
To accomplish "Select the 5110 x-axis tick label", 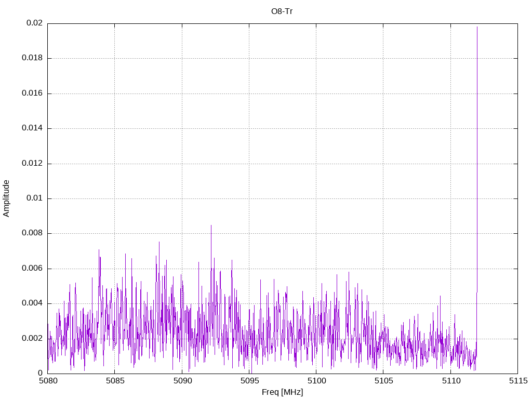I will click(x=450, y=381).
